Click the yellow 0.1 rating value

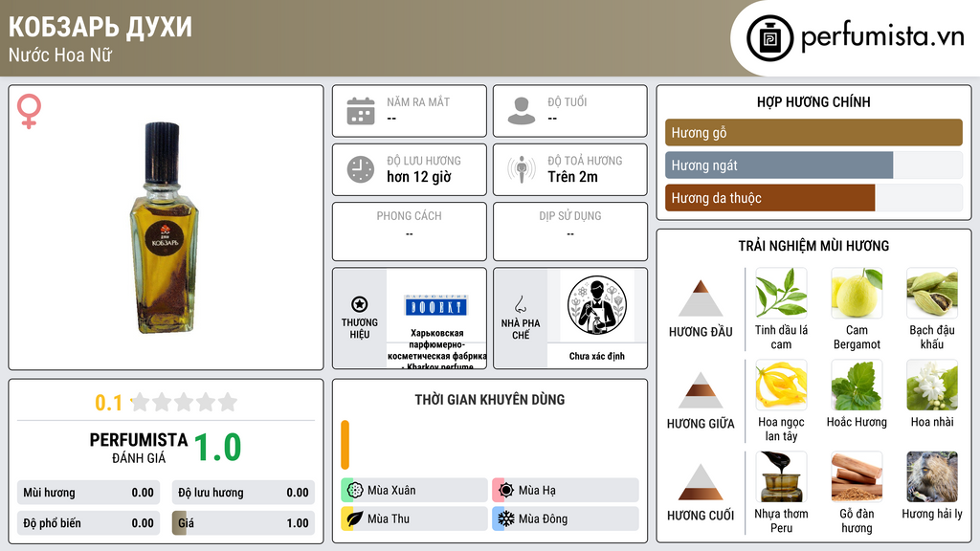(x=109, y=403)
